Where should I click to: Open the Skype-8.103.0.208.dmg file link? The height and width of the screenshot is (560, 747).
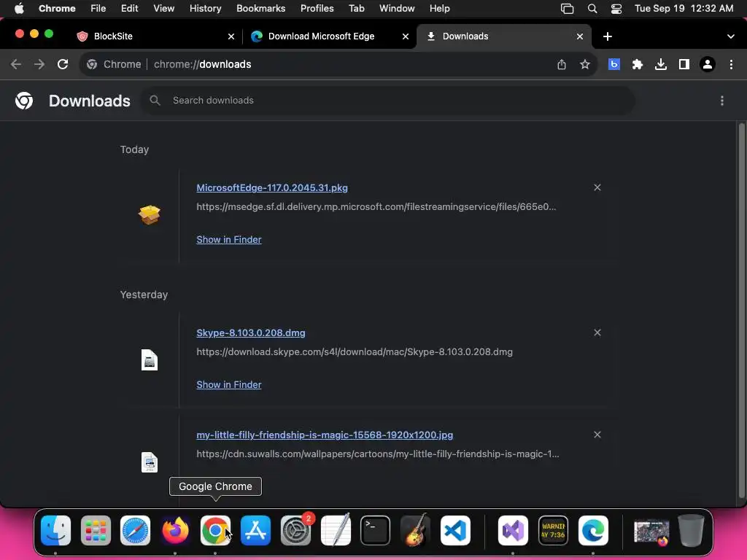251,332
